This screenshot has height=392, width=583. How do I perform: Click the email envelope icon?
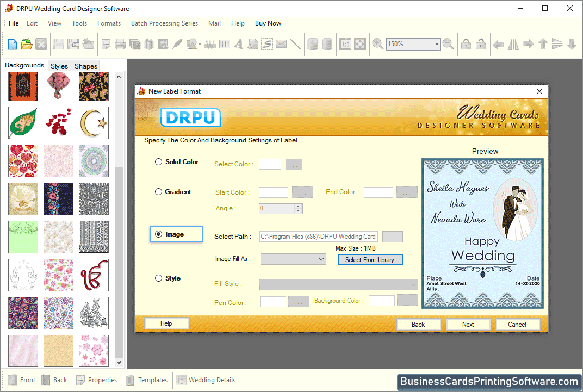(x=281, y=44)
